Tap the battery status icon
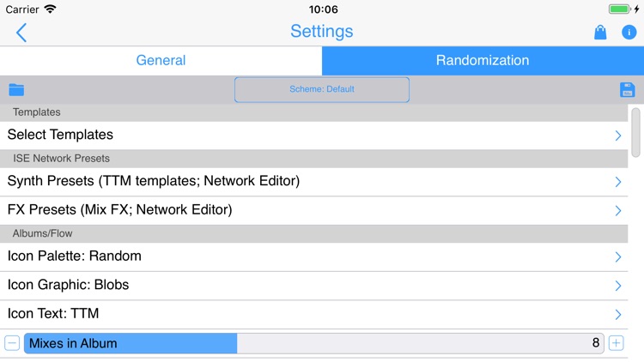The height and width of the screenshot is (362, 644). coord(619,9)
